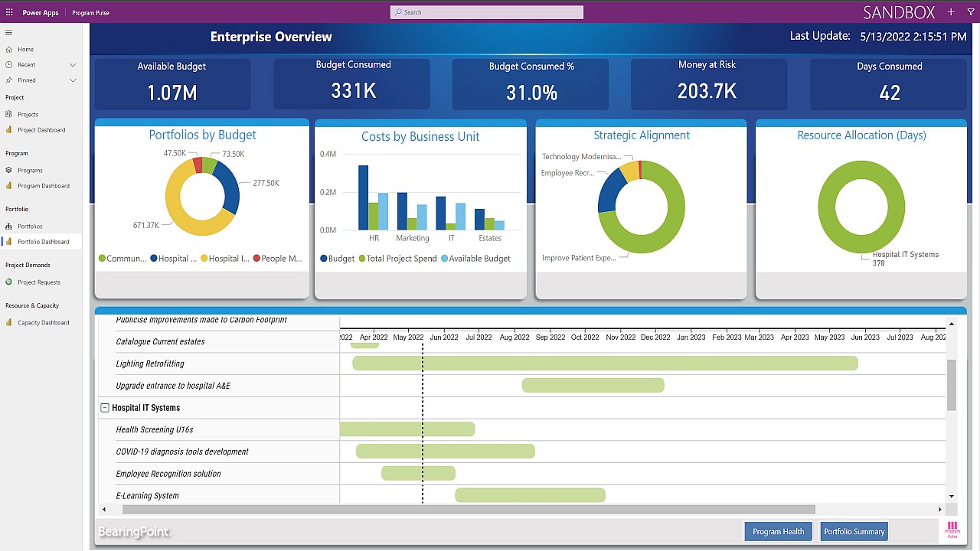Click the Upgrade entrance to hospital A&E bar

(593, 386)
